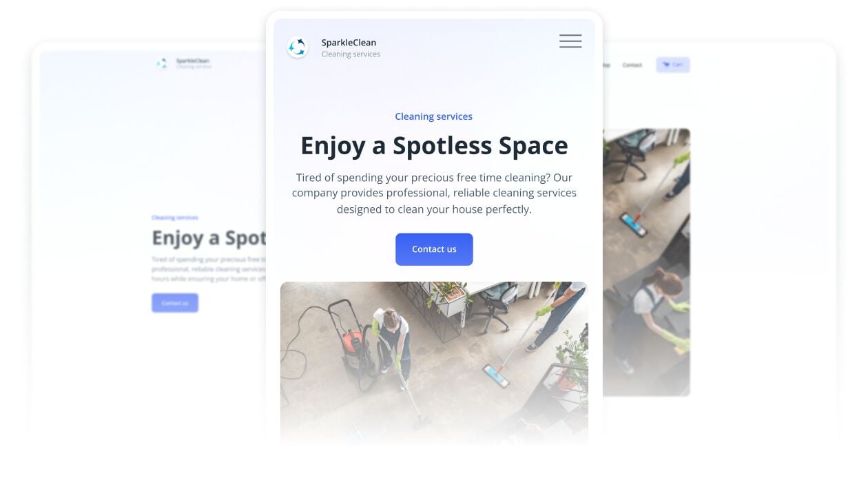Click the blue Contact us button
868x482 pixels.
[x=434, y=249]
